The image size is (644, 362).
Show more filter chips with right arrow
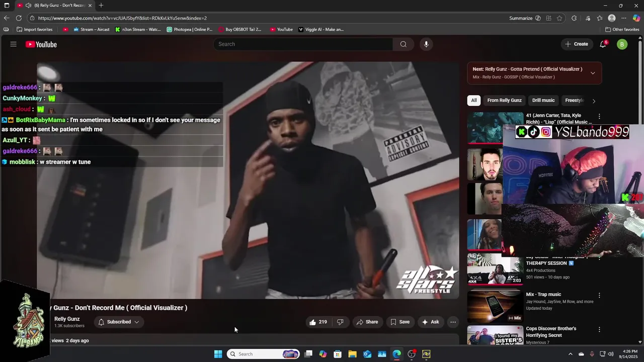coord(594,101)
